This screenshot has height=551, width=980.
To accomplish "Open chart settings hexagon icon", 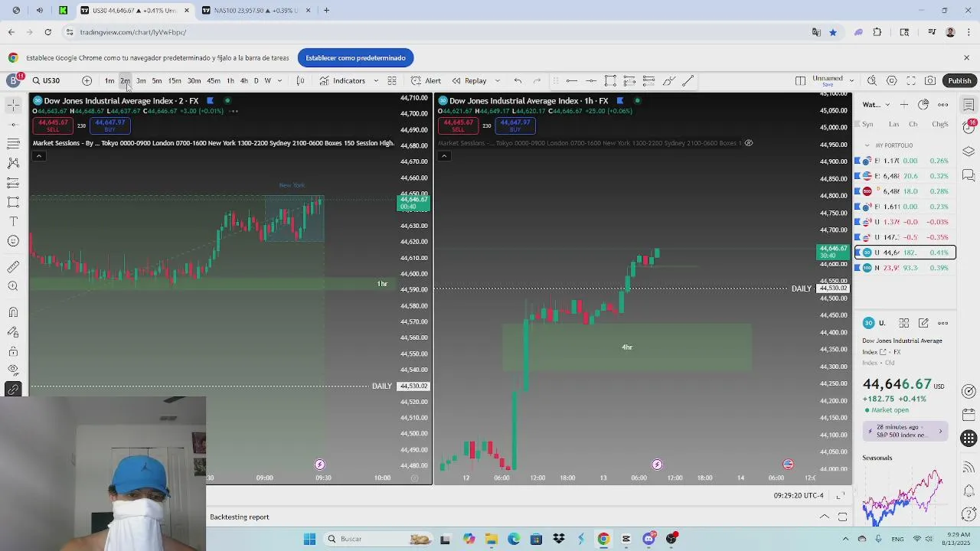I will (x=892, y=80).
